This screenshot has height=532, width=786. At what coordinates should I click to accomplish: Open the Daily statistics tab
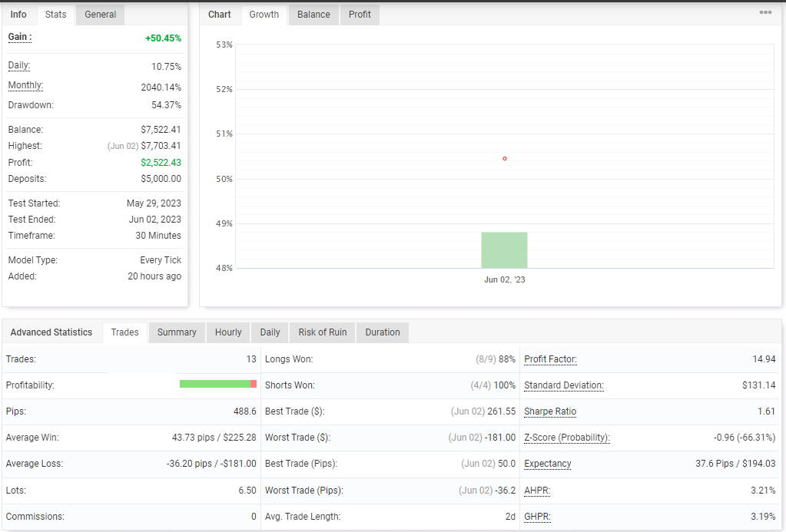(x=270, y=332)
